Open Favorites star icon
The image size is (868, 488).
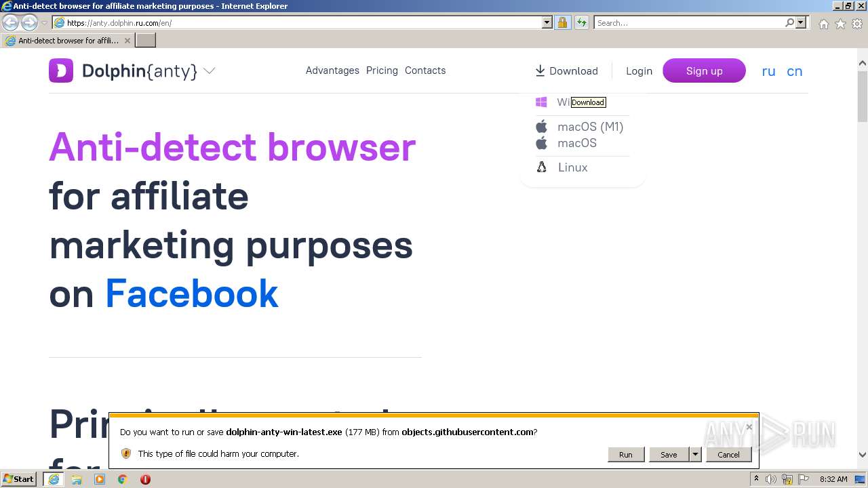pyautogui.click(x=840, y=24)
